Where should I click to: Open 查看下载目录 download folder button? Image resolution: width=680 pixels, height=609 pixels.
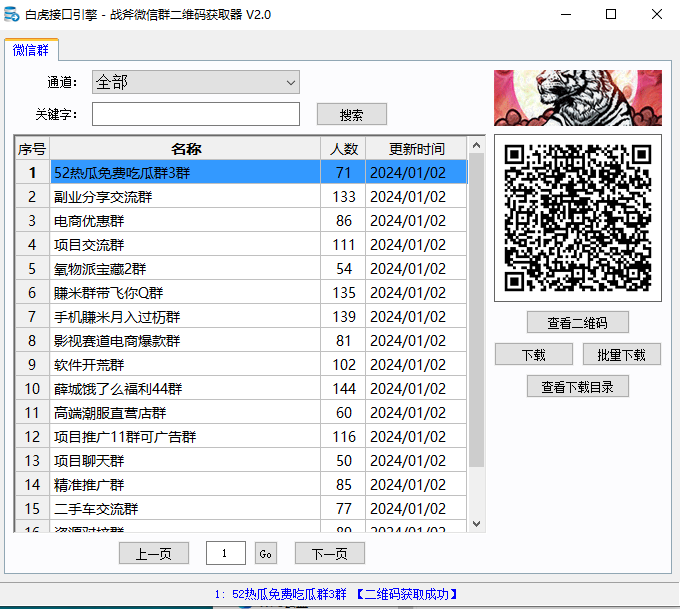point(577,386)
